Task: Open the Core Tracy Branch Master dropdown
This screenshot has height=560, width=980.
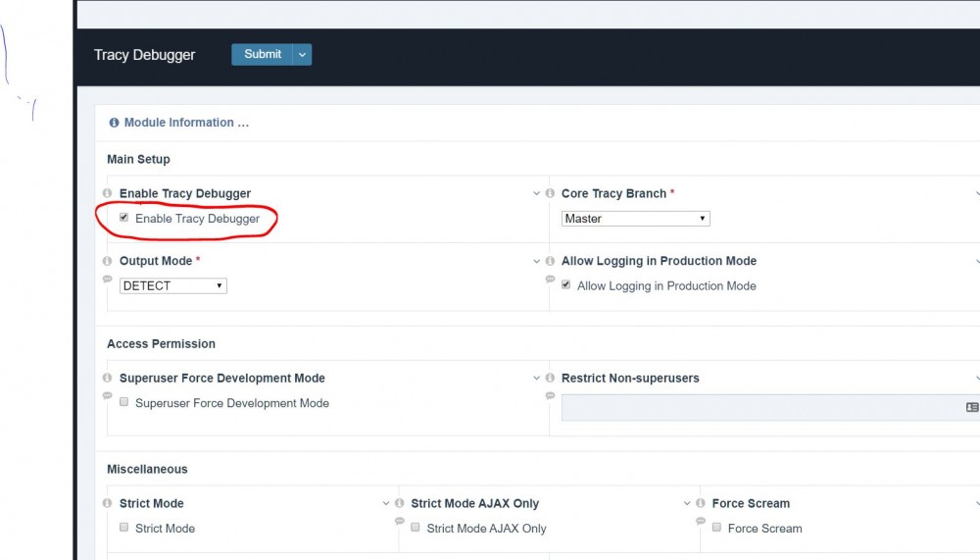Action: click(x=635, y=219)
